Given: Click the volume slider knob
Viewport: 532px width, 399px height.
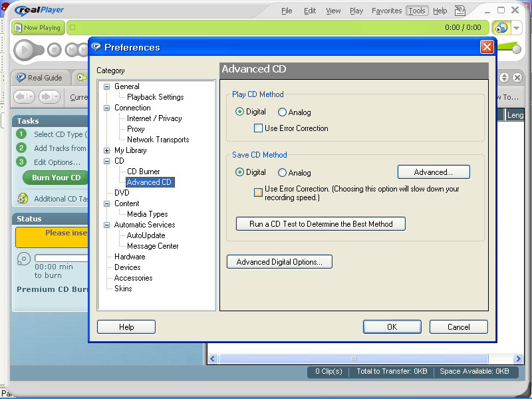Looking at the screenshot, I should tap(517, 49).
